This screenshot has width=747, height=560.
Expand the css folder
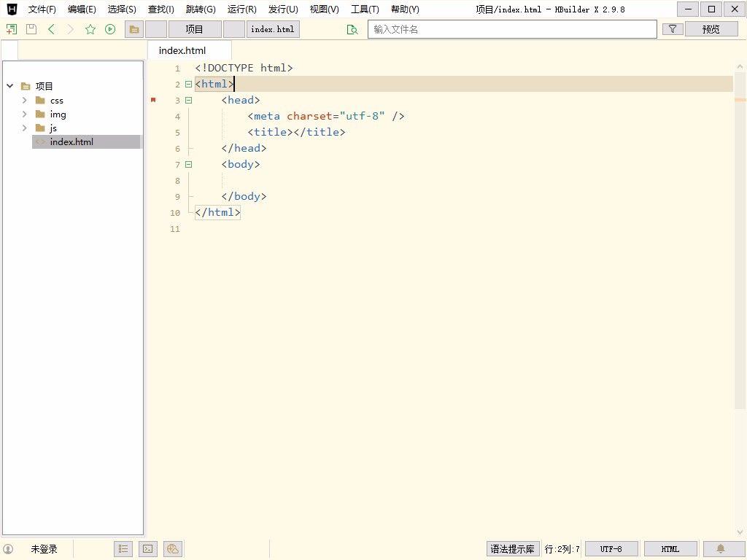pyautogui.click(x=25, y=101)
